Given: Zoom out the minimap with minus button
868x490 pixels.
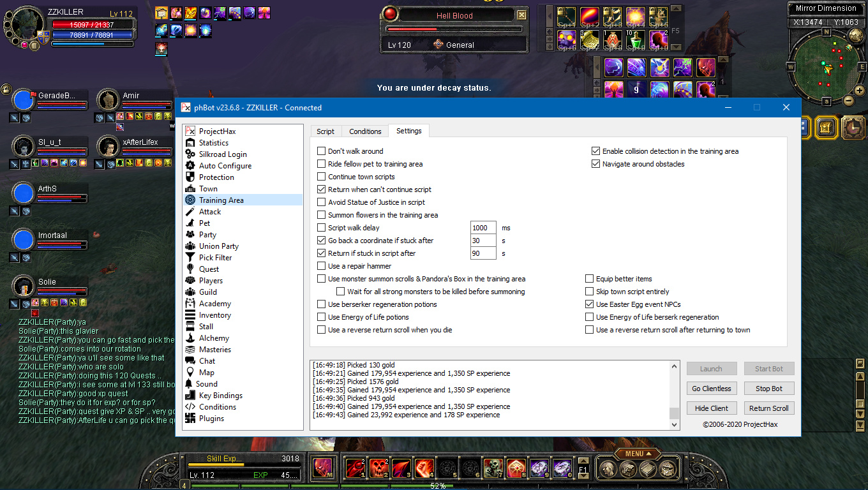Looking at the screenshot, I should point(848,100).
